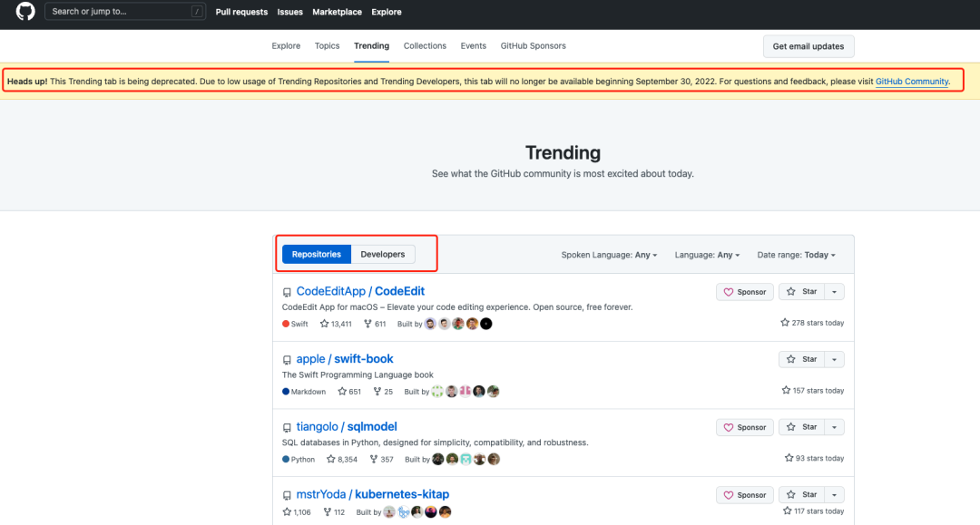Go to the Collections tab

(425, 46)
